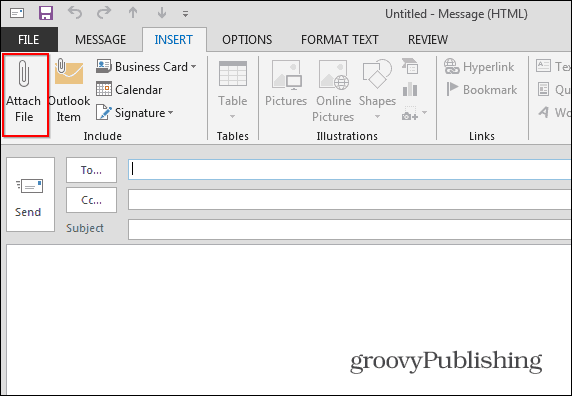Click in the To recipients field
Viewport: 572px width, 396px height.
click(349, 170)
